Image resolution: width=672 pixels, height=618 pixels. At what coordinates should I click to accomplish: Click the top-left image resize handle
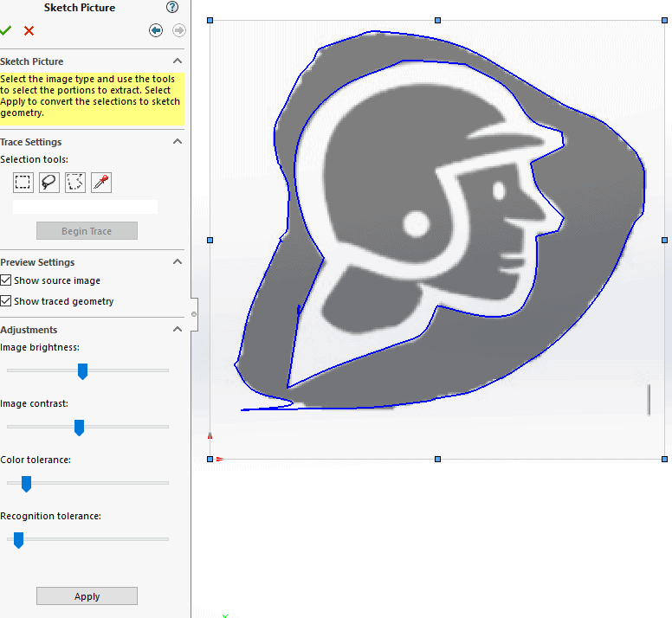point(210,20)
